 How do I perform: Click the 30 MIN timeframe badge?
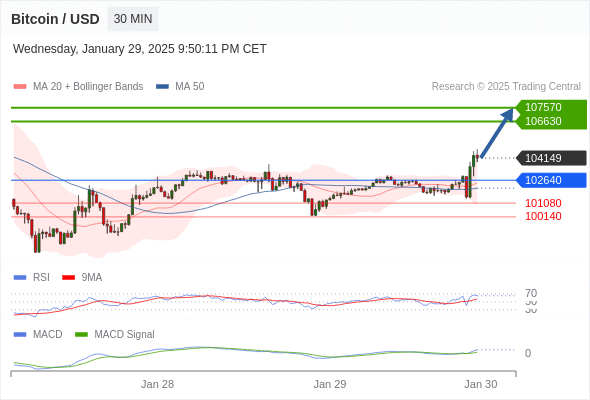click(x=133, y=19)
